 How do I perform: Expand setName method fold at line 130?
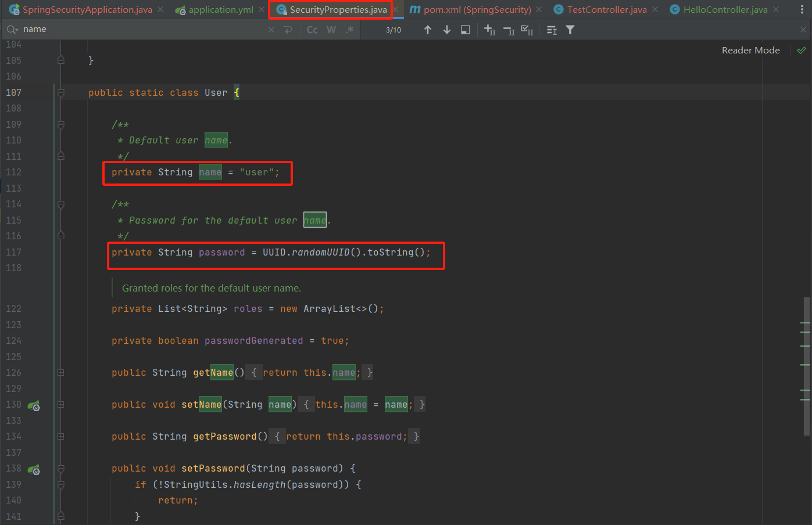[61, 404]
